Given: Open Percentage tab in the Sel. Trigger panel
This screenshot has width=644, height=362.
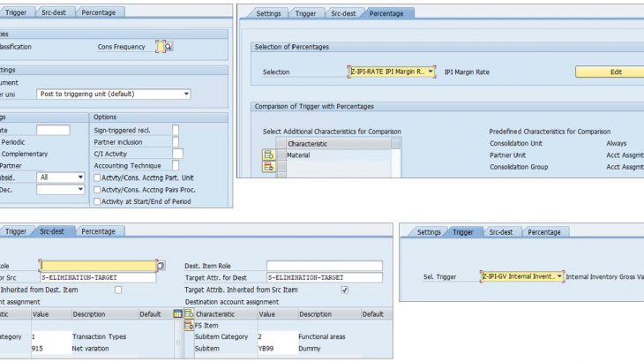Looking at the screenshot, I should coord(543,232).
